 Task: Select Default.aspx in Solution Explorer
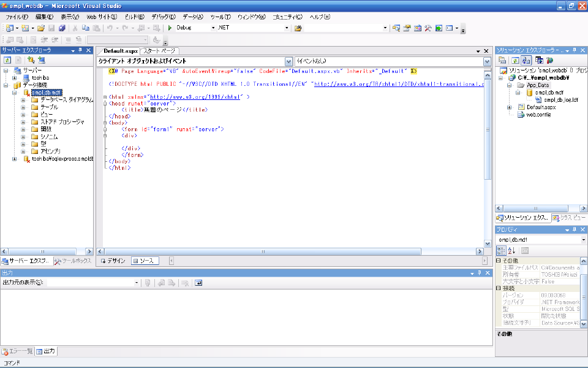pos(541,107)
